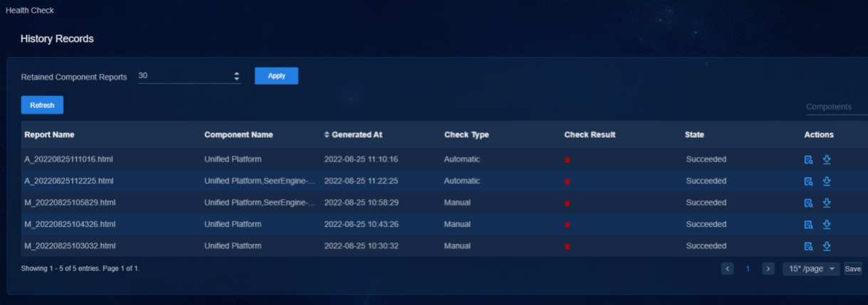Open the 15*/page dropdown

click(811, 269)
